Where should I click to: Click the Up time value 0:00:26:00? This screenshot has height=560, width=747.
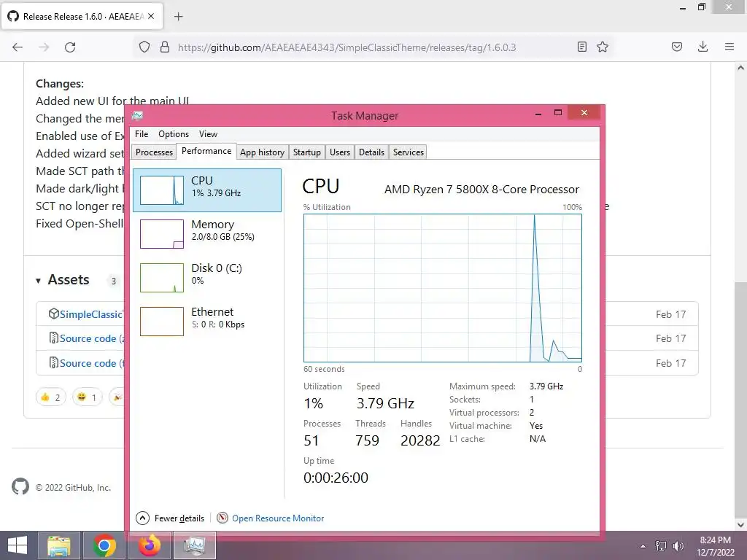click(336, 478)
